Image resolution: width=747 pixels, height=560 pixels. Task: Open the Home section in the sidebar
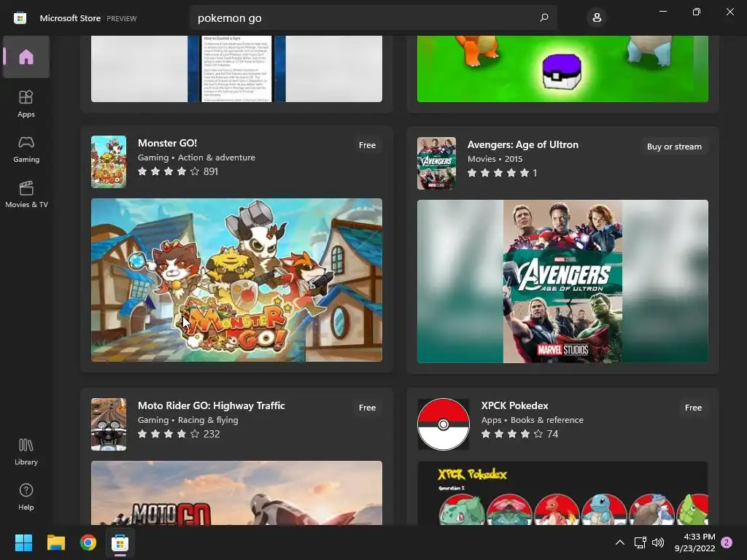pyautogui.click(x=26, y=57)
